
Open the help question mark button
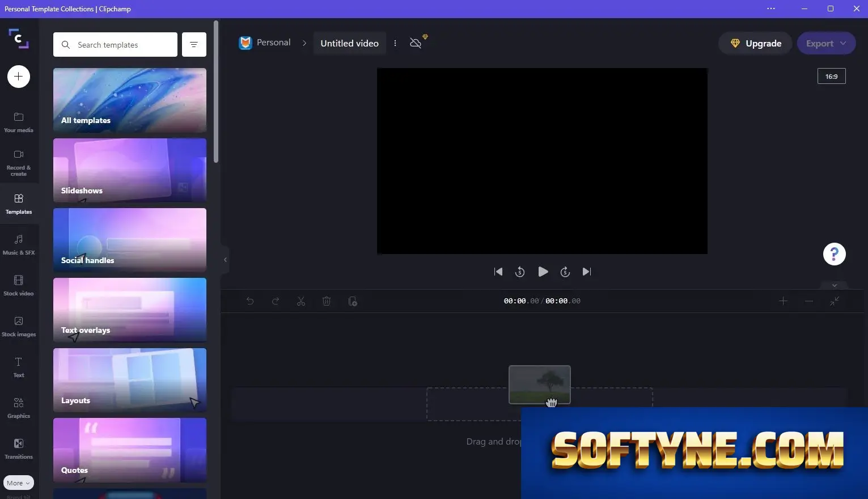pos(834,254)
